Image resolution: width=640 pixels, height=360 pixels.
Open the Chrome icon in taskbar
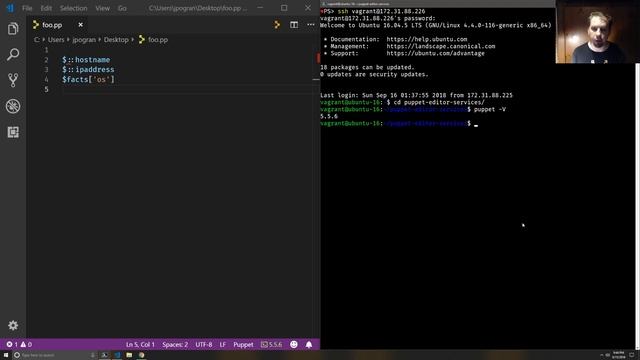(142, 355)
